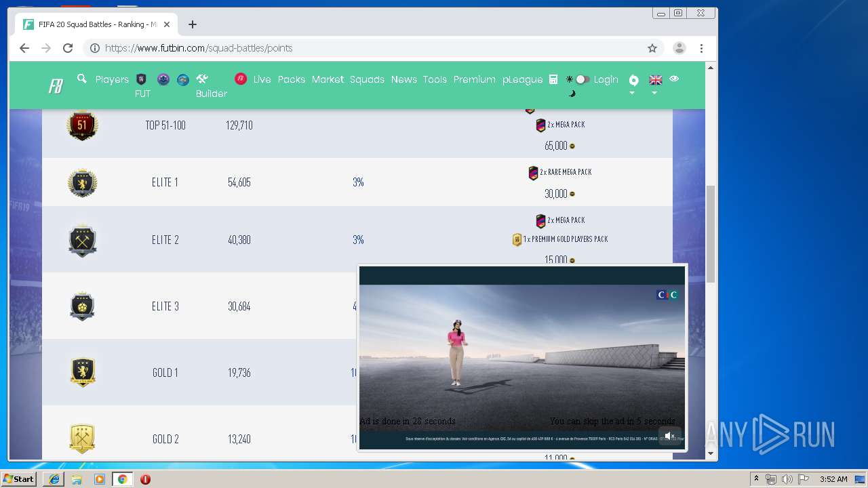868x488 pixels.
Task: Close the FIFA 20 Squad Battles tab
Action: tap(167, 24)
